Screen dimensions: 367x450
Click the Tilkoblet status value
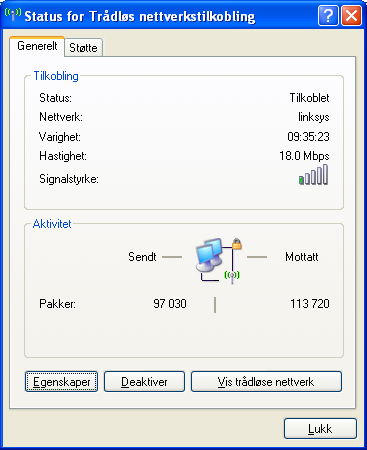309,98
